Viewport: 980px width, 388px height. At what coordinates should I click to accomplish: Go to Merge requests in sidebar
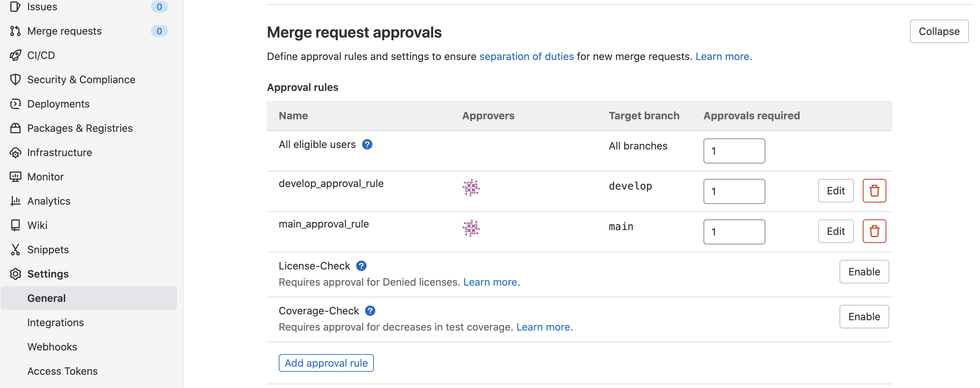point(64,31)
